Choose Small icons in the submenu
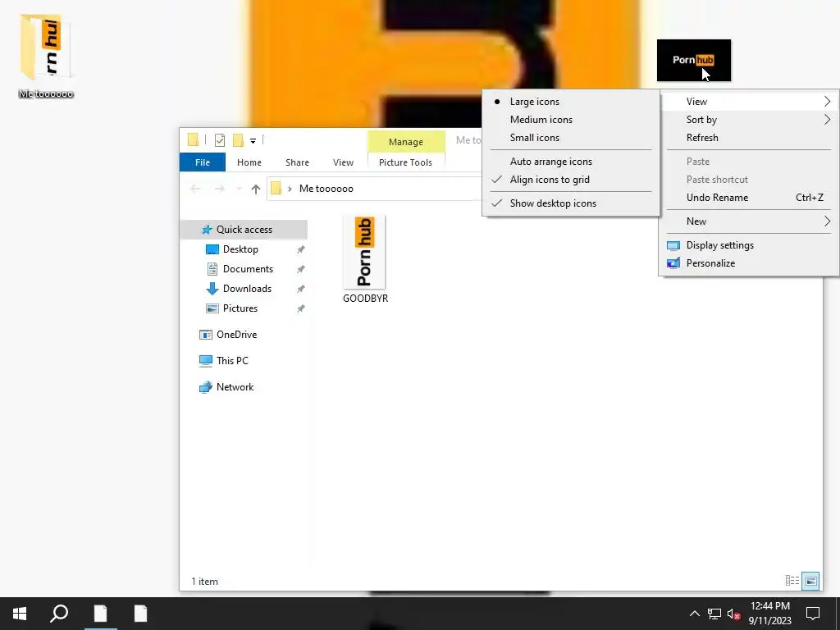840x630 pixels. pos(571,138)
